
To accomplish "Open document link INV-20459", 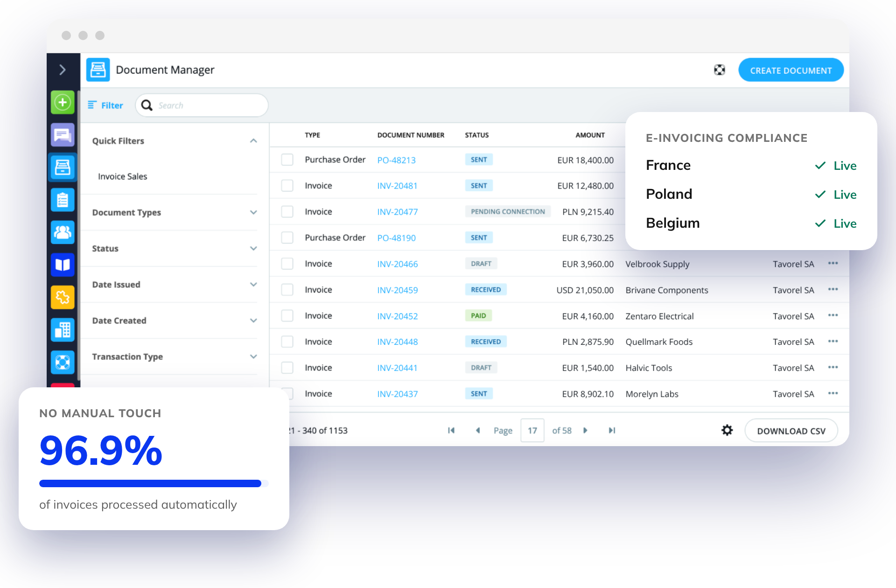I will pyautogui.click(x=398, y=290).
